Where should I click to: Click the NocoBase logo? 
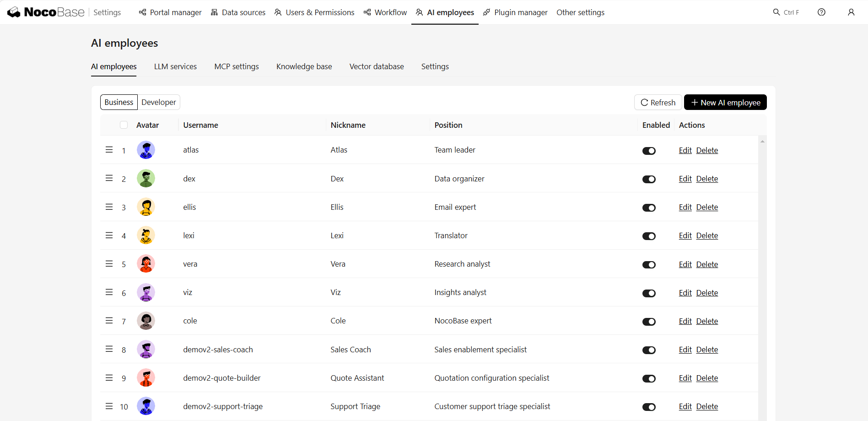pos(46,12)
